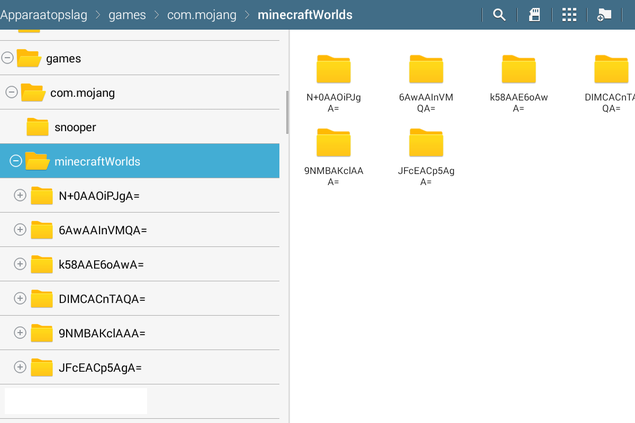Select the highlighted minecraftWorlds row label

pyautogui.click(x=97, y=162)
